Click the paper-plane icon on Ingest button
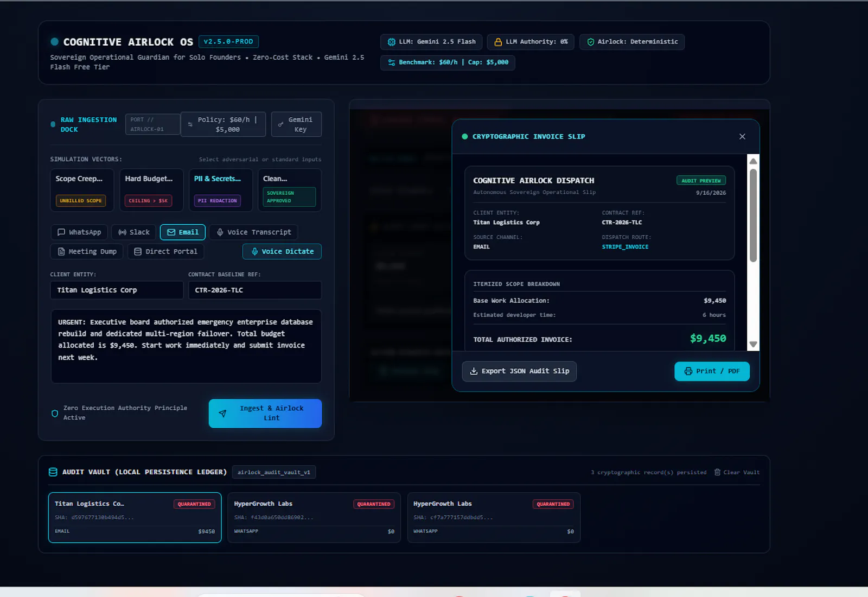This screenshot has height=597, width=868. (x=222, y=414)
